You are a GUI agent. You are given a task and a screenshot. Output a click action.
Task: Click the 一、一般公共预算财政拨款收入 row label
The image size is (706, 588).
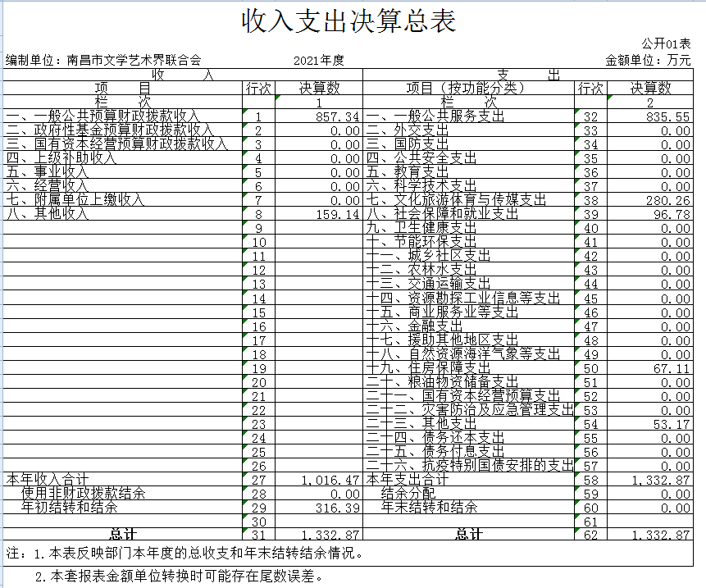(123, 116)
